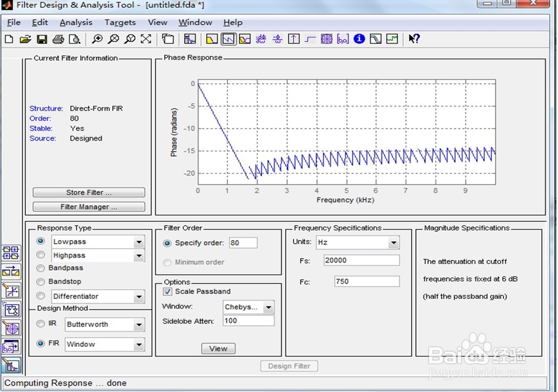Click the Store Filter button
Viewport: 558px width, 392px height.
pos(89,192)
